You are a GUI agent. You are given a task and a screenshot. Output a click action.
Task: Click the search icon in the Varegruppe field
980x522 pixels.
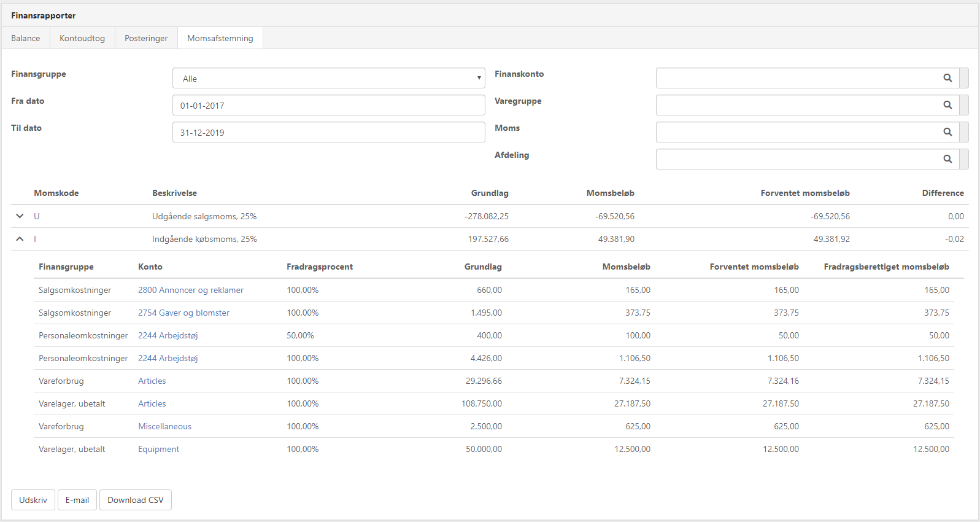pos(947,105)
